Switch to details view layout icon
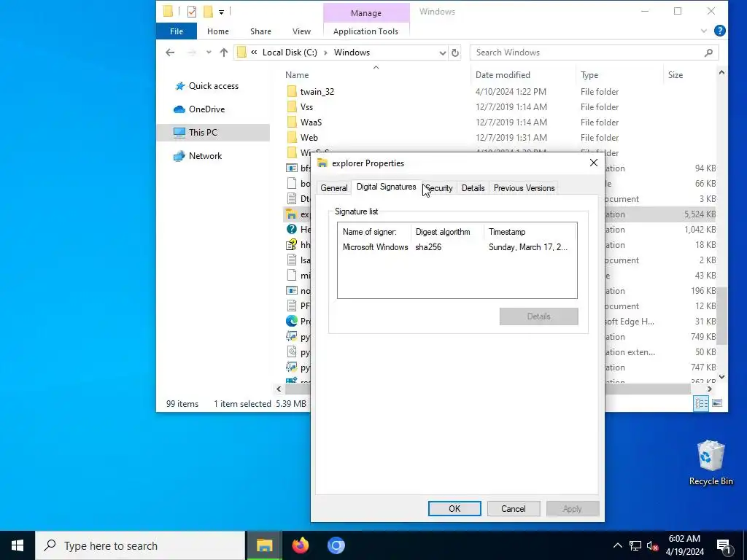 (701, 403)
